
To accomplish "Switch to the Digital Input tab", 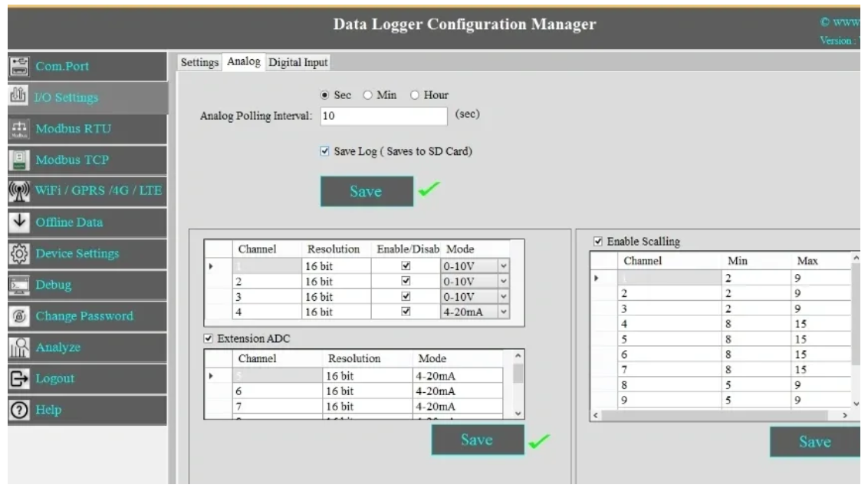I will click(x=297, y=62).
